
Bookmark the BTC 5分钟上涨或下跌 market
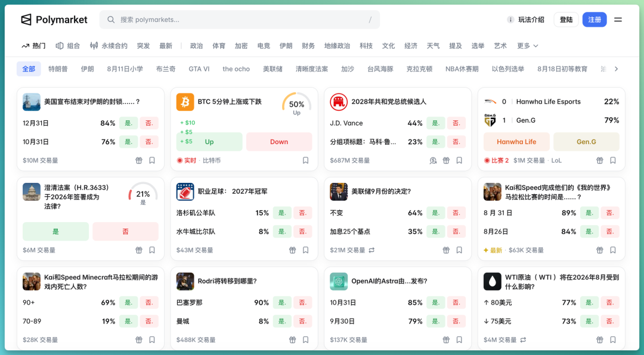pyautogui.click(x=305, y=160)
